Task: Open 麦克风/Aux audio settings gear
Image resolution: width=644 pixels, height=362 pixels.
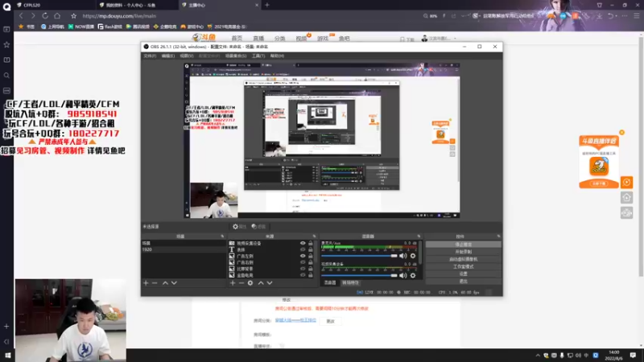Action: [x=413, y=256]
